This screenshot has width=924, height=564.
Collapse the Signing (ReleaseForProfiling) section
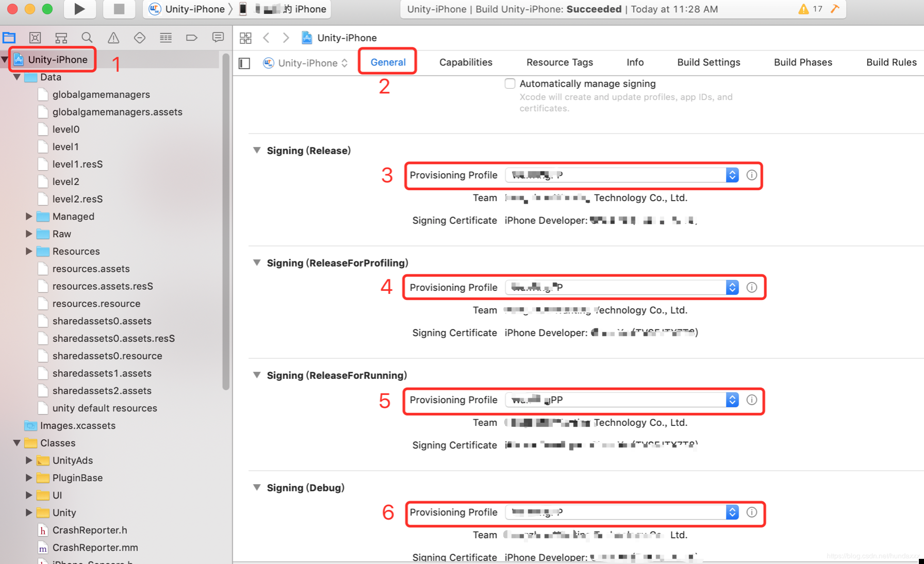pos(257,262)
